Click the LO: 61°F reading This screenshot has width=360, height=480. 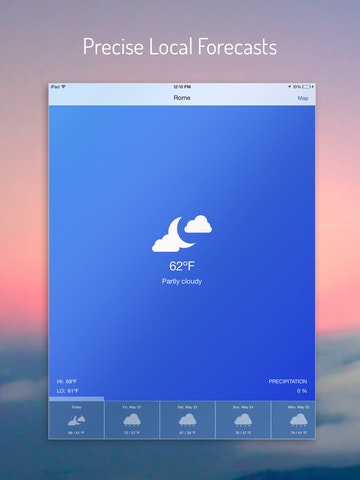click(68, 391)
